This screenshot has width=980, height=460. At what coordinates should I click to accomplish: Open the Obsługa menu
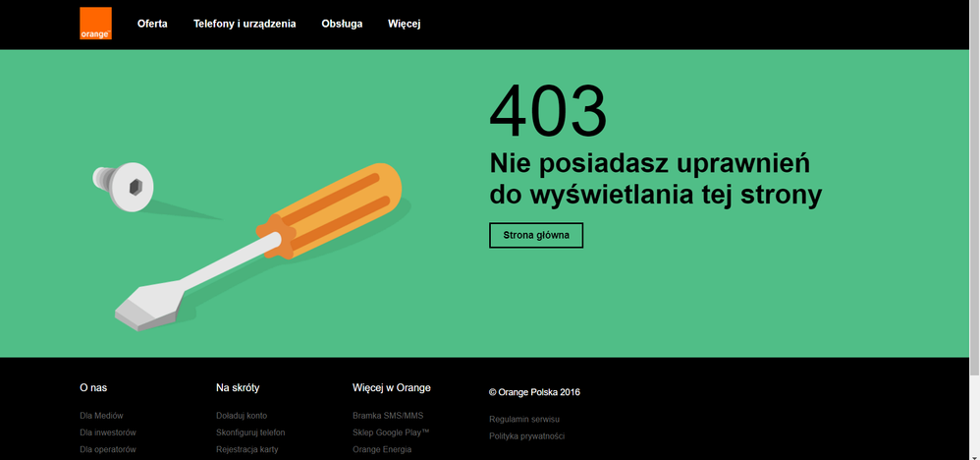pyautogui.click(x=342, y=24)
